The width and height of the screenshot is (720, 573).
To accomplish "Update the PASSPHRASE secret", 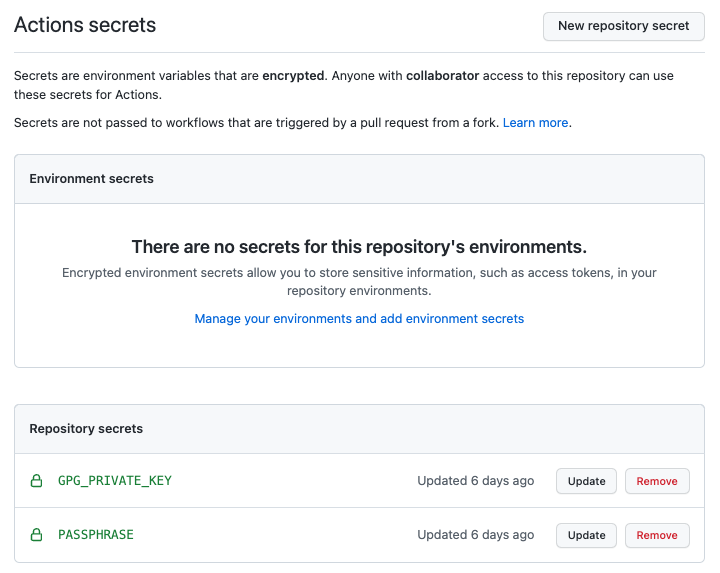I will pyautogui.click(x=586, y=535).
